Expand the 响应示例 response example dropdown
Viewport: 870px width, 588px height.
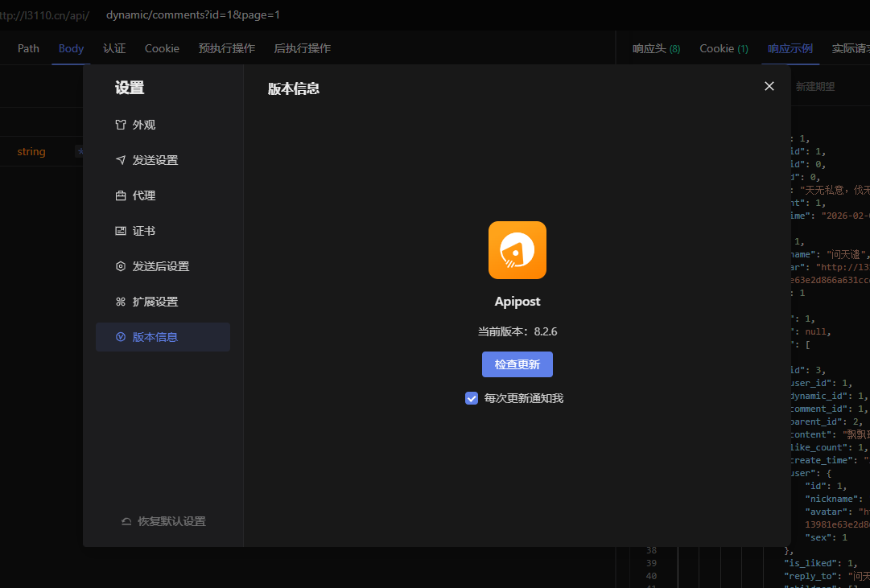click(790, 48)
